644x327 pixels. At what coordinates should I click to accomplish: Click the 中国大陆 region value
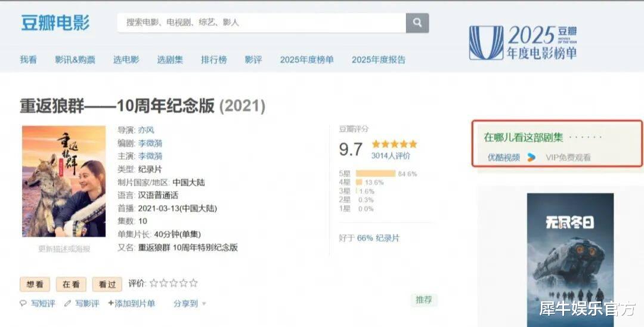click(x=188, y=183)
